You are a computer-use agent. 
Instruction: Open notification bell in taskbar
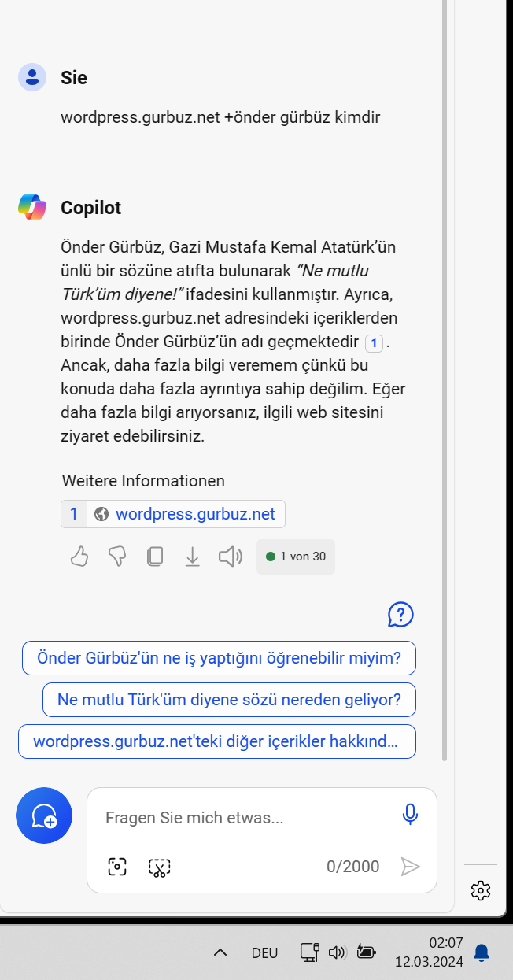click(x=482, y=953)
